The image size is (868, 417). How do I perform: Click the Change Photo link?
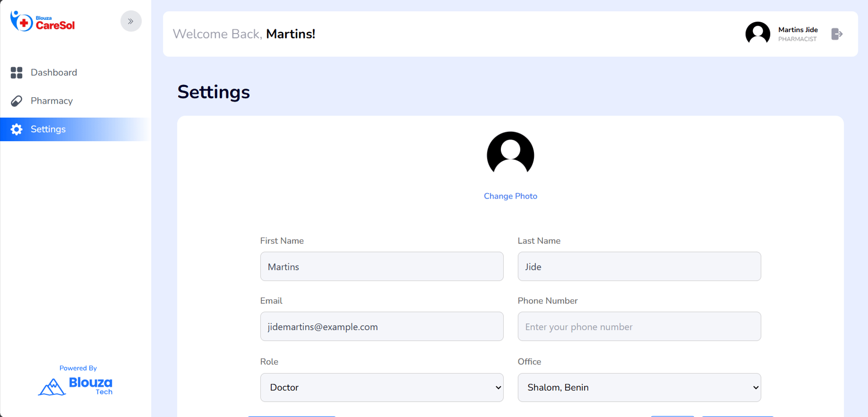pos(510,196)
